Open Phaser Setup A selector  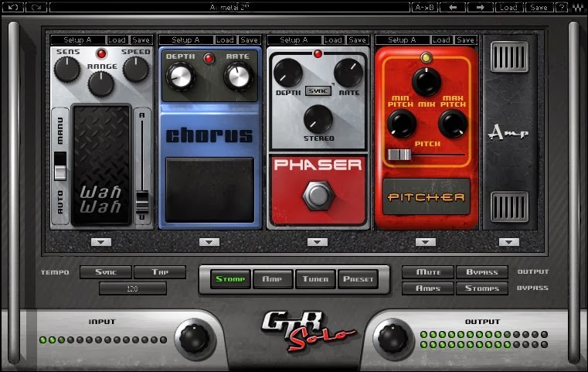294,39
